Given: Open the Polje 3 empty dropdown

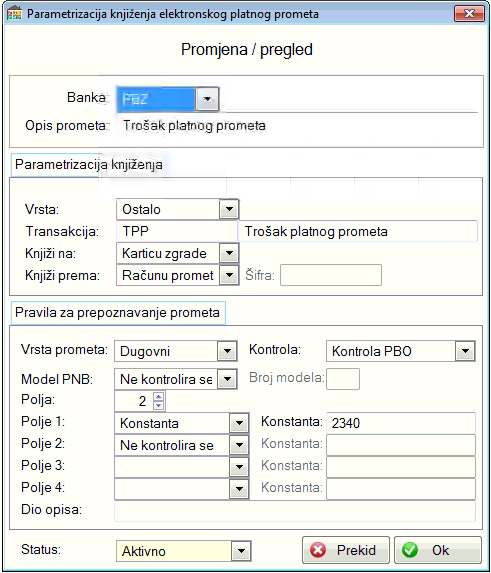Looking at the screenshot, I should [x=239, y=467].
